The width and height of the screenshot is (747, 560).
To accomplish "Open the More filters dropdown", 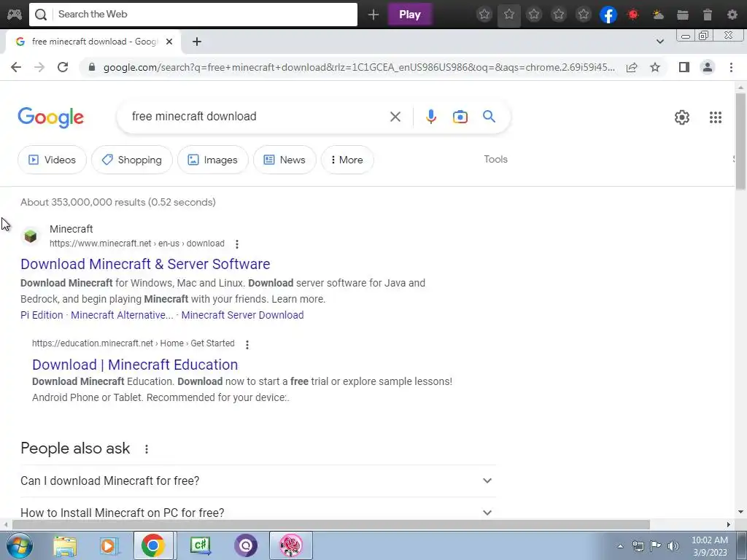I will 347,160.
